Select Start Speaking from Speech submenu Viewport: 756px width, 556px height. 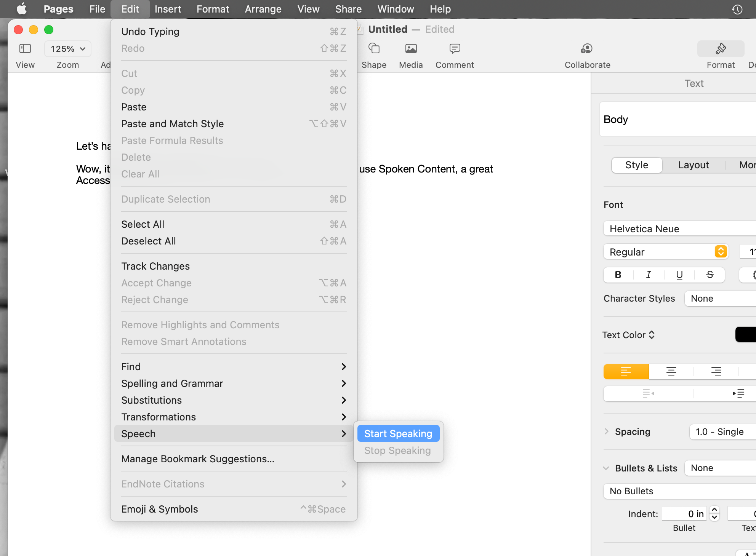click(x=398, y=433)
